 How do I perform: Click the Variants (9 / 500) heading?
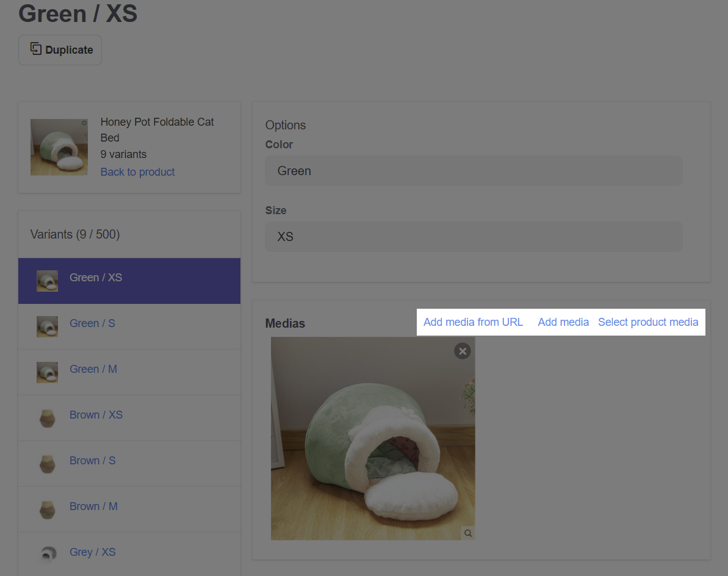click(x=74, y=234)
